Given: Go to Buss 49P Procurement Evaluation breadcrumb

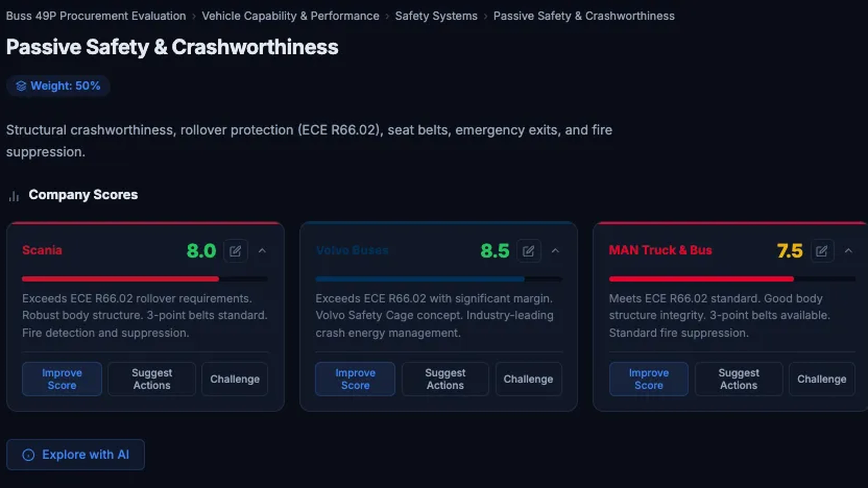Looking at the screenshot, I should 96,16.
